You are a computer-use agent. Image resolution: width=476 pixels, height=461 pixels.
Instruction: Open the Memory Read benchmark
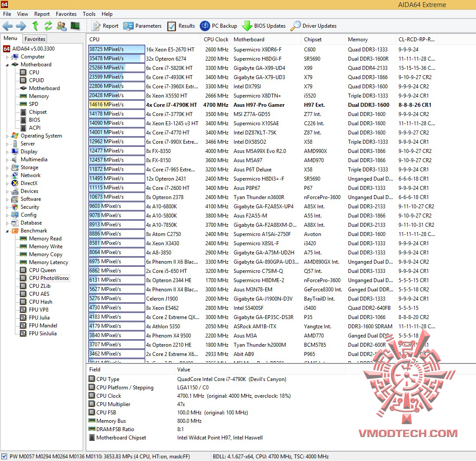[45, 239]
